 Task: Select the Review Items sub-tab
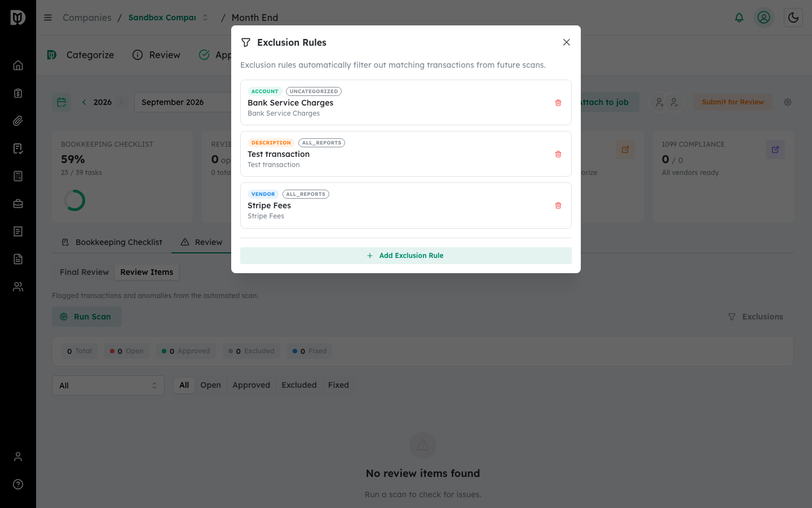coord(147,272)
